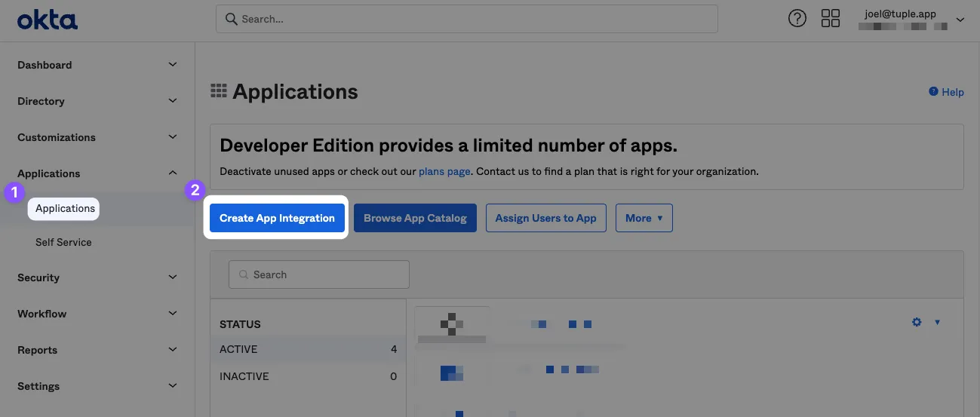Click the Reports label in sidebar
This screenshot has width=980, height=417.
click(x=37, y=350)
